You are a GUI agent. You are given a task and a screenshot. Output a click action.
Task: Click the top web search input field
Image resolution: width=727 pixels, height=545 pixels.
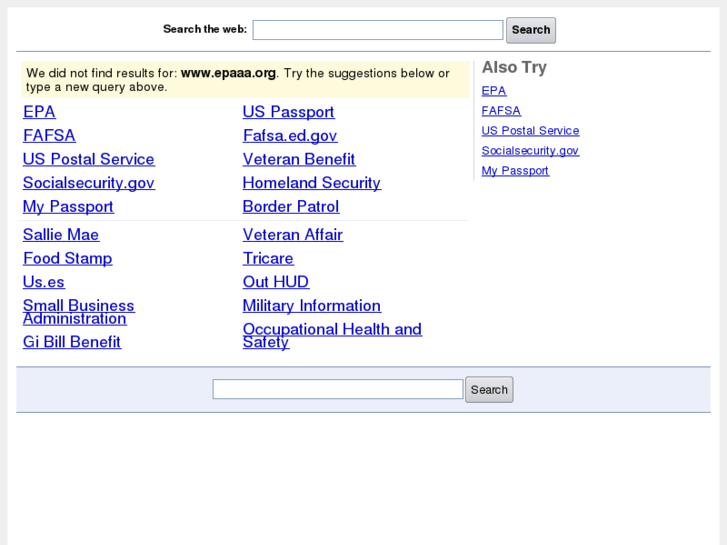pyautogui.click(x=377, y=30)
